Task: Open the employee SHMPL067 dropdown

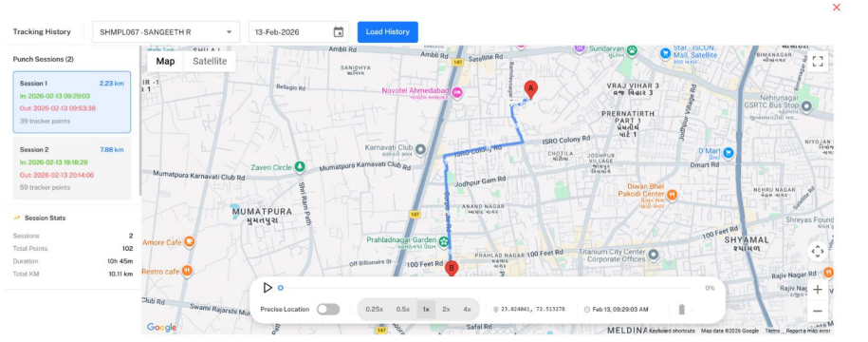Action: pos(166,32)
